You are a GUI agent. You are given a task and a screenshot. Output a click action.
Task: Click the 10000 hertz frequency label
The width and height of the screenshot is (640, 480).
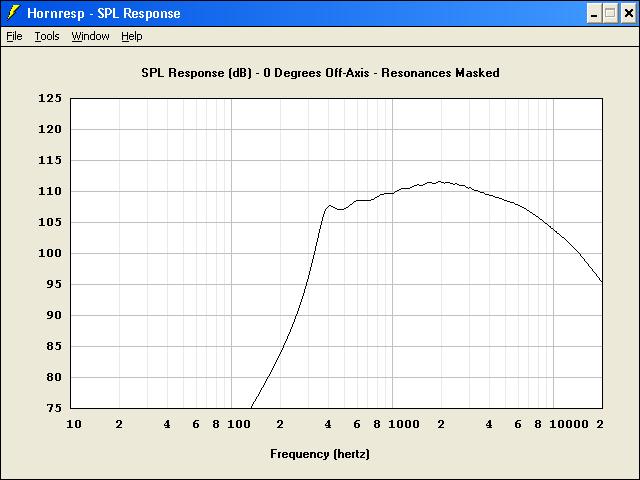coord(569,424)
